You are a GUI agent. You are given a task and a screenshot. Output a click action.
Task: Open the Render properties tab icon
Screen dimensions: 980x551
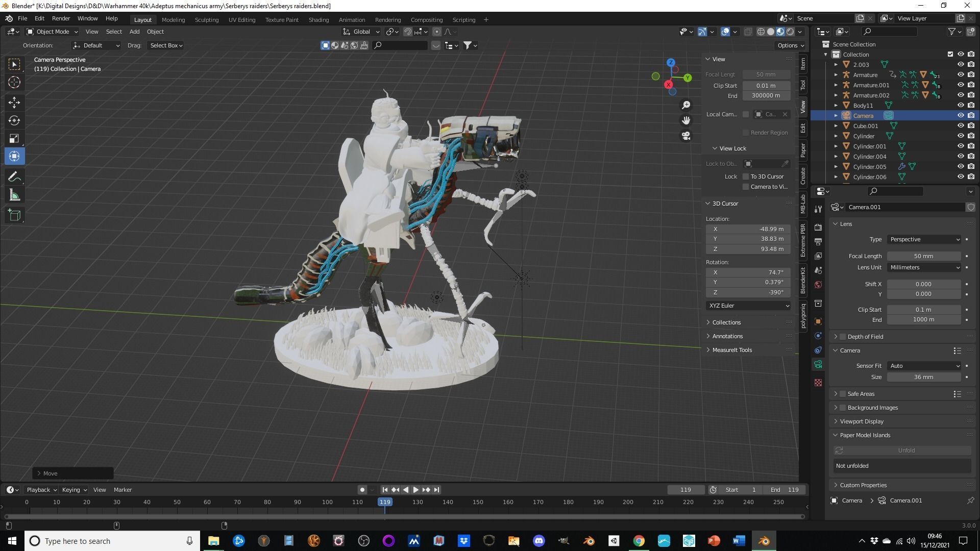(x=818, y=227)
